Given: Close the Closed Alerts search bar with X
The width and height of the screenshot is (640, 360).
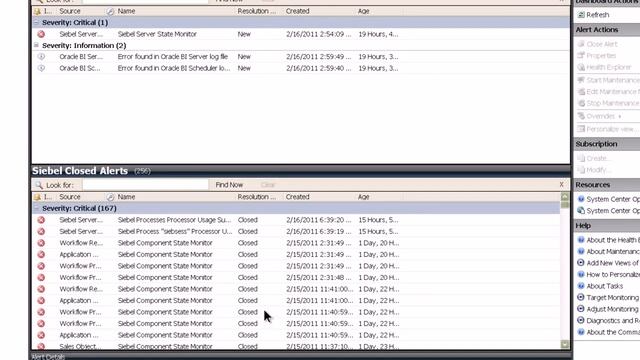Looking at the screenshot, I should (x=562, y=184).
